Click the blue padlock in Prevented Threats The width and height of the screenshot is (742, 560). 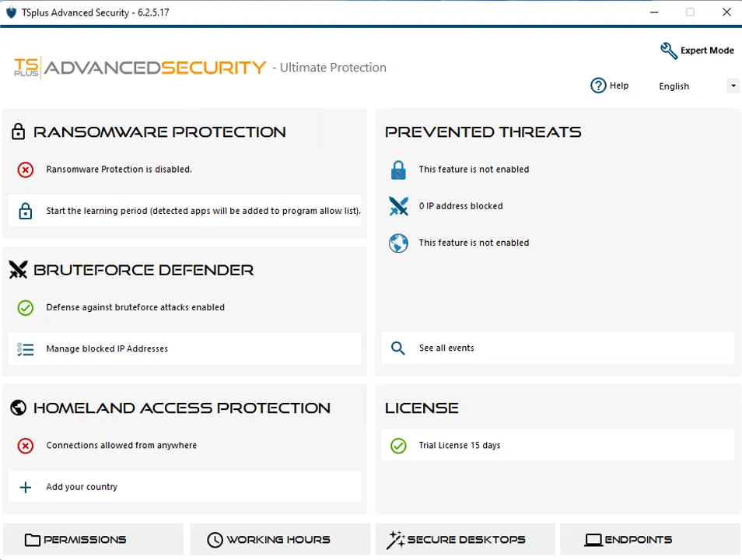398,170
